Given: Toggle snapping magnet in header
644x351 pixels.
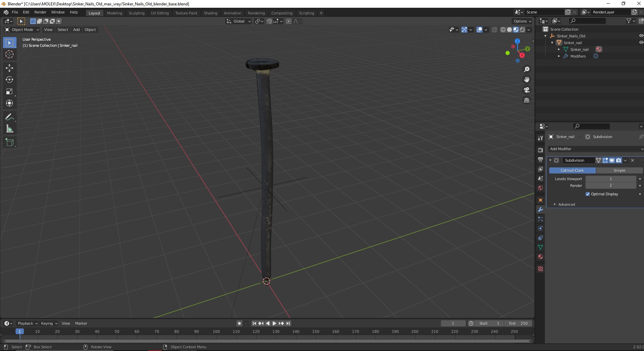Looking at the screenshot, I should tap(269, 21).
